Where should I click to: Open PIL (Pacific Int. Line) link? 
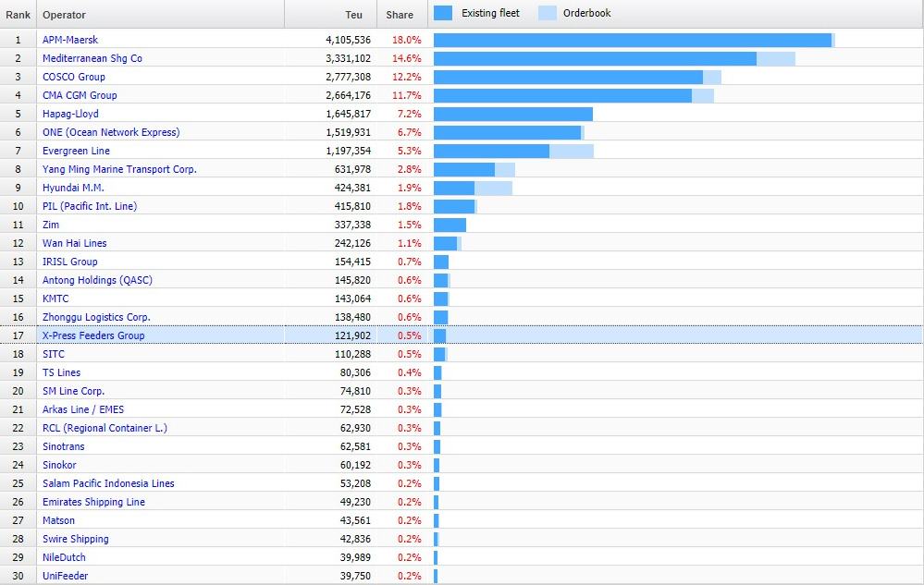(90, 207)
